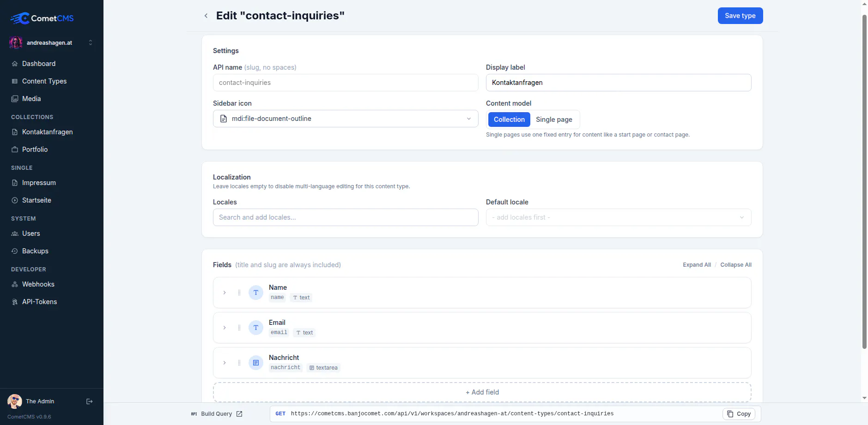Screen dimensions: 868x425
Task: Grab the Nachricht field drag handle
Action: pos(239,363)
